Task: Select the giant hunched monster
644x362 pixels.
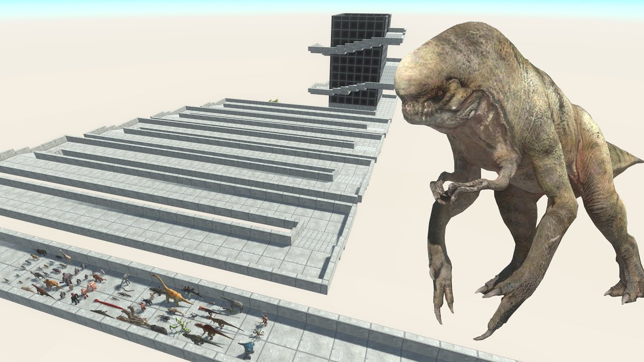Action: click(x=518, y=176)
